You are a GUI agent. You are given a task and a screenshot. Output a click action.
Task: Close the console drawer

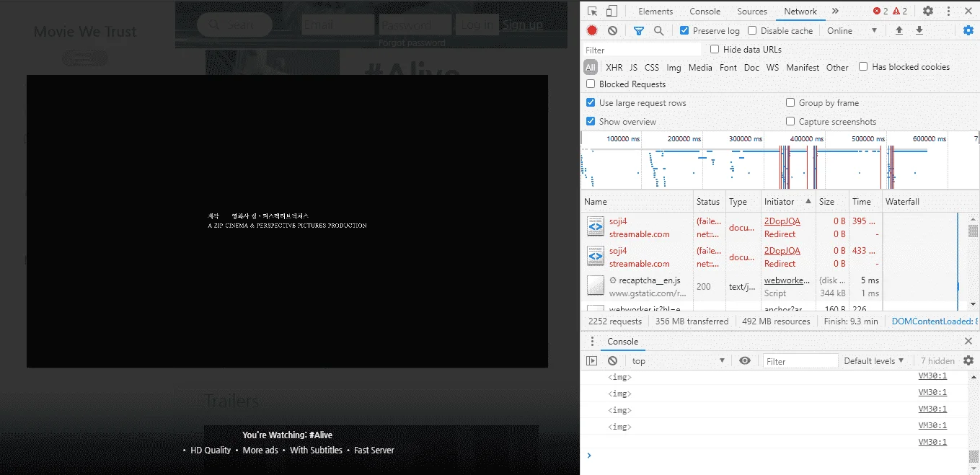click(x=968, y=342)
